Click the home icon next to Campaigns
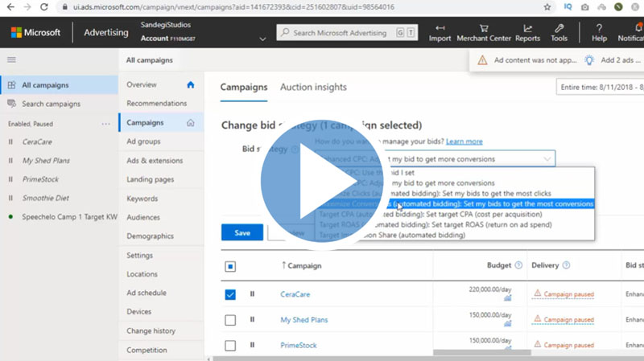Viewport: 644px width, 361px height. [x=191, y=122]
